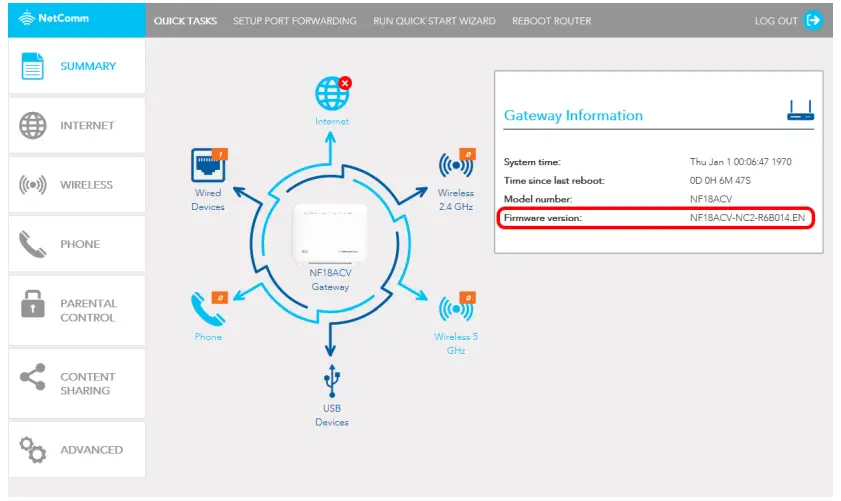Click the Log Out arrow icon
The image size is (841, 501).
click(813, 20)
